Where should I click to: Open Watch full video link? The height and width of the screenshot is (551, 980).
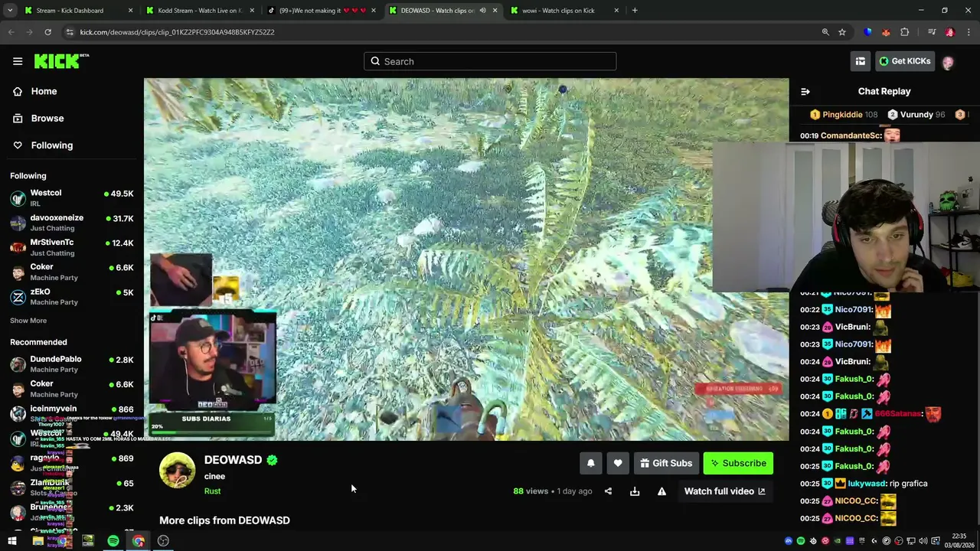724,491
